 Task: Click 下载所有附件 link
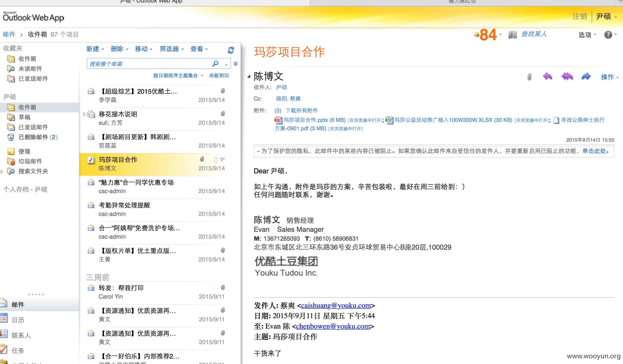[301, 110]
